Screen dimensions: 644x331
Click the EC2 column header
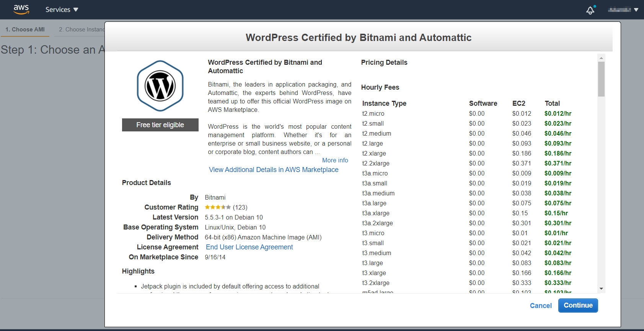(518, 103)
